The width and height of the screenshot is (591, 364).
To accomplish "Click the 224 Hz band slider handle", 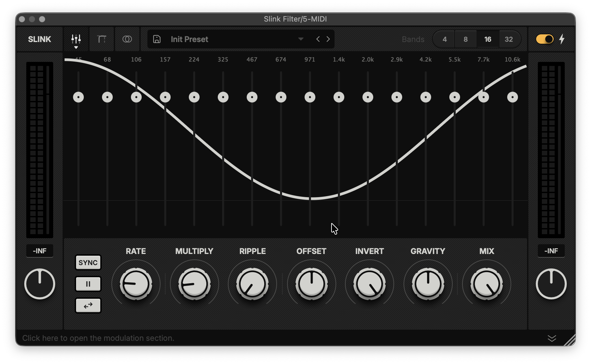I will coord(194,97).
